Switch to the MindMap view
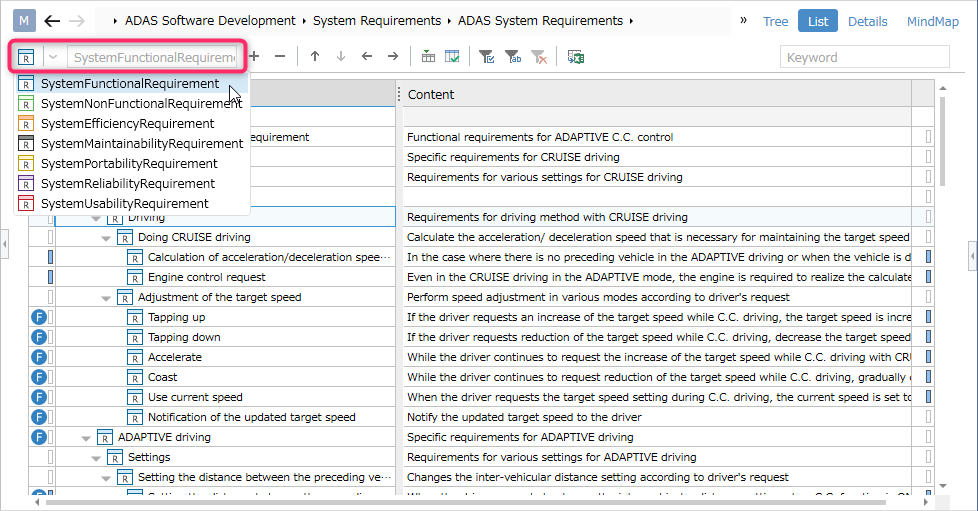978x511 pixels. (932, 21)
